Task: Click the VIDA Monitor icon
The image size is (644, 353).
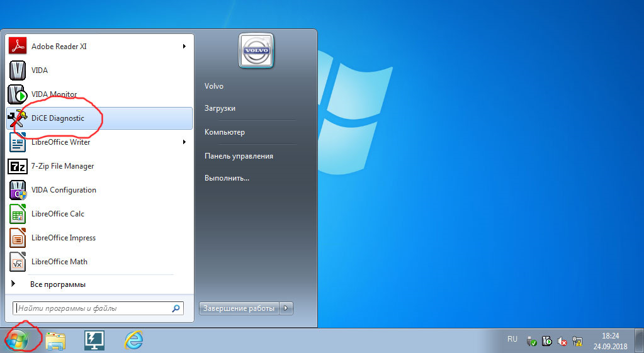Action: (x=18, y=94)
